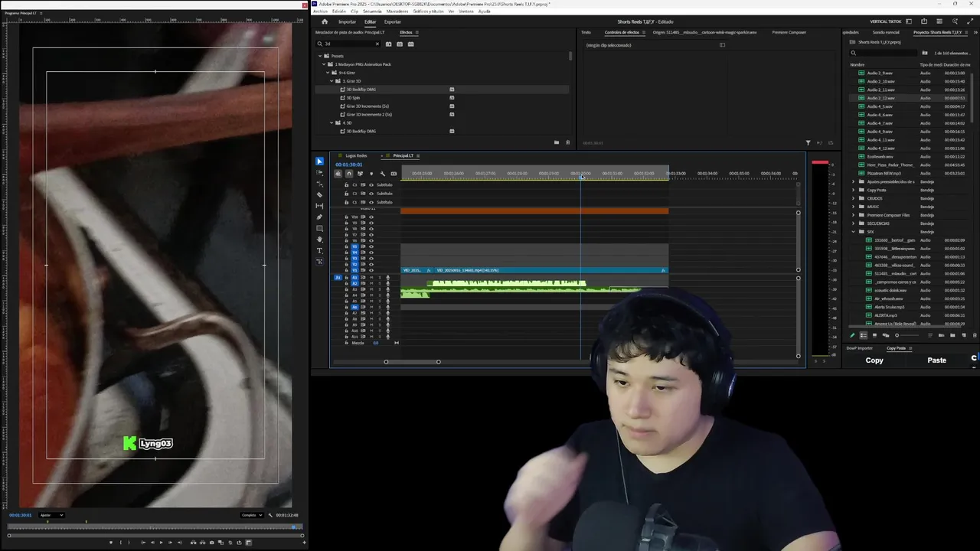980x551 pixels.
Task: Select the Razor tool
Action: [x=319, y=194]
